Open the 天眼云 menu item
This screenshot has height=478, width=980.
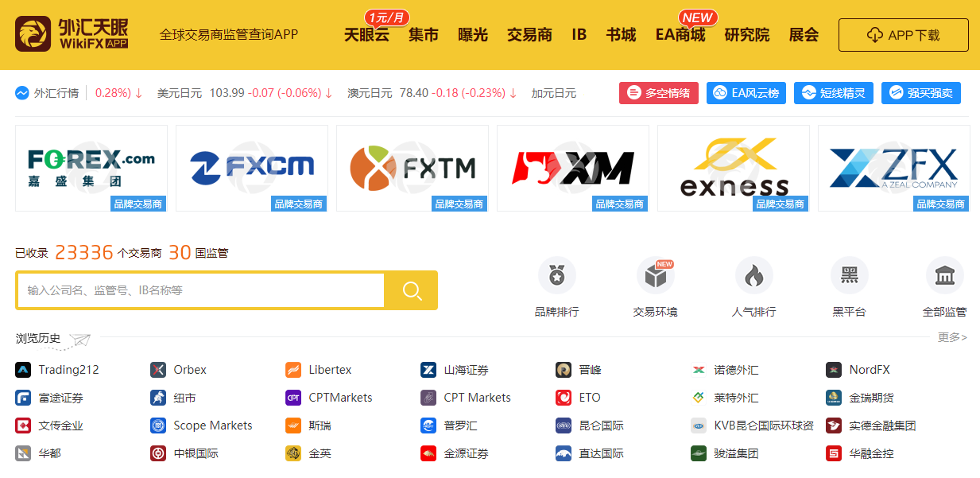click(366, 35)
